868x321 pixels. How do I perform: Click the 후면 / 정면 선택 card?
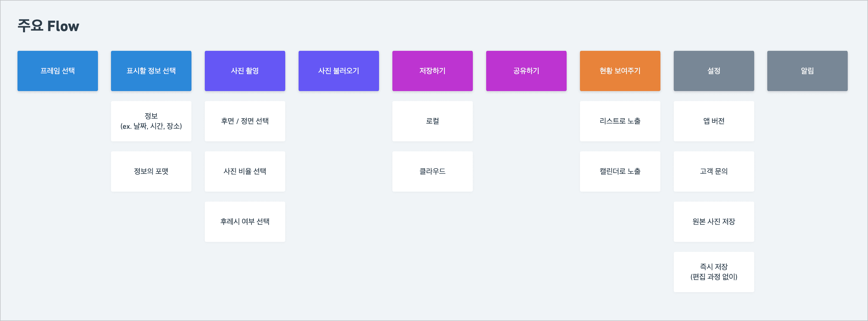245,121
